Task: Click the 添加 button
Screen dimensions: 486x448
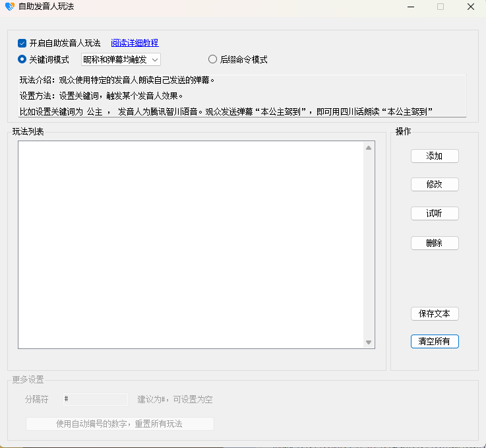Action: click(x=435, y=156)
